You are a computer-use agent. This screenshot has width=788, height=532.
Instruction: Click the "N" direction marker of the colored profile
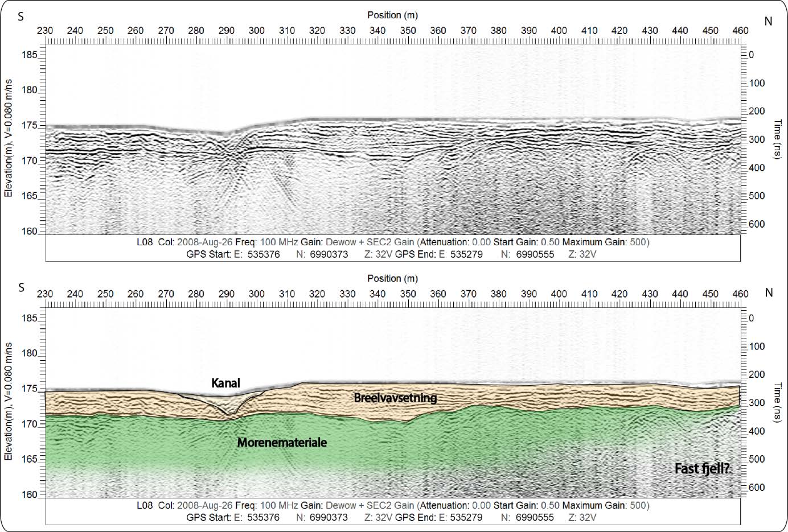click(x=768, y=292)
